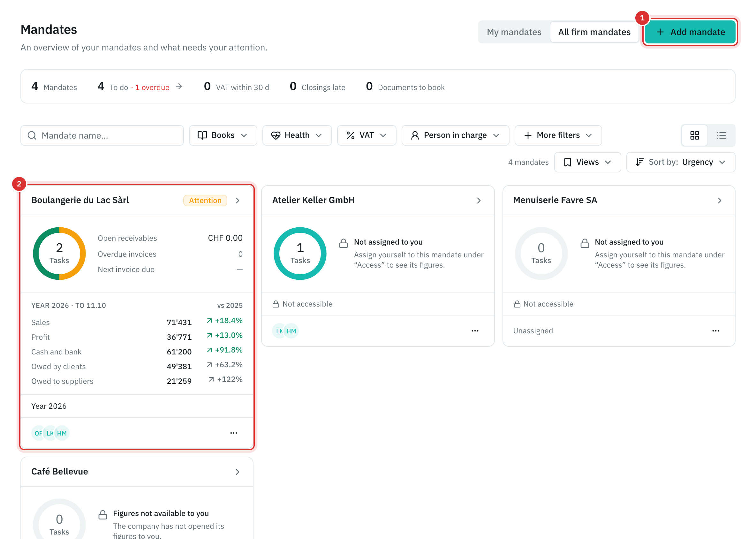Open Menuiserie Favre SA chevron
756x539 pixels.
pyautogui.click(x=719, y=201)
